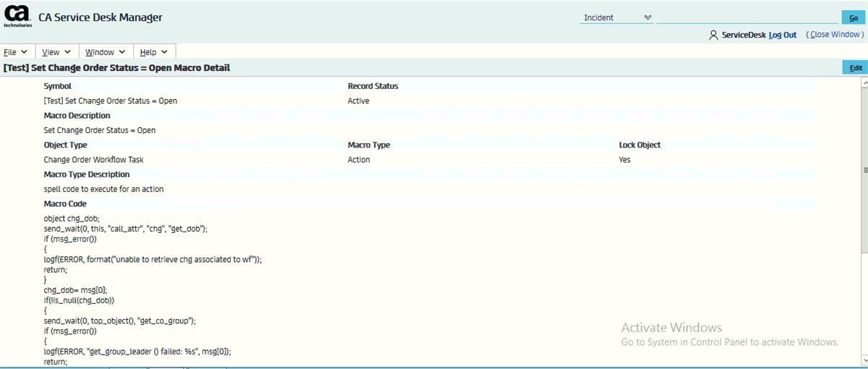Click the CA Technologies logo
868x369 pixels.
pos(18,16)
